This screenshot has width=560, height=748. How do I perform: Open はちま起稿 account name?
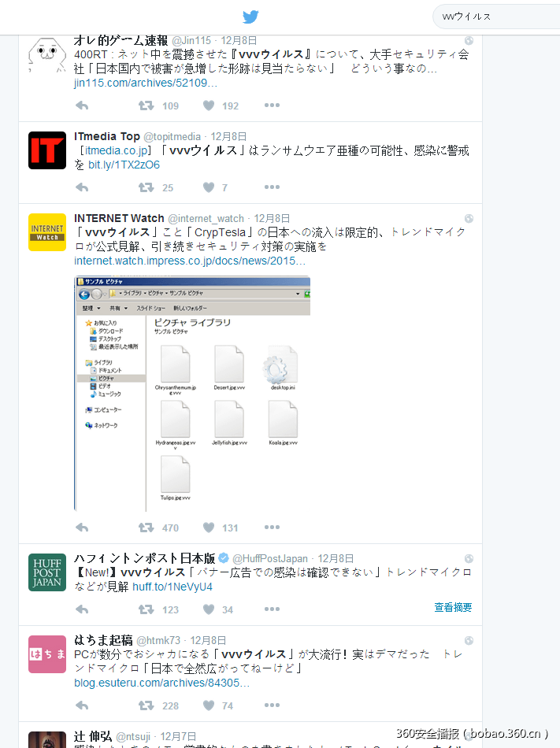pos(103,640)
